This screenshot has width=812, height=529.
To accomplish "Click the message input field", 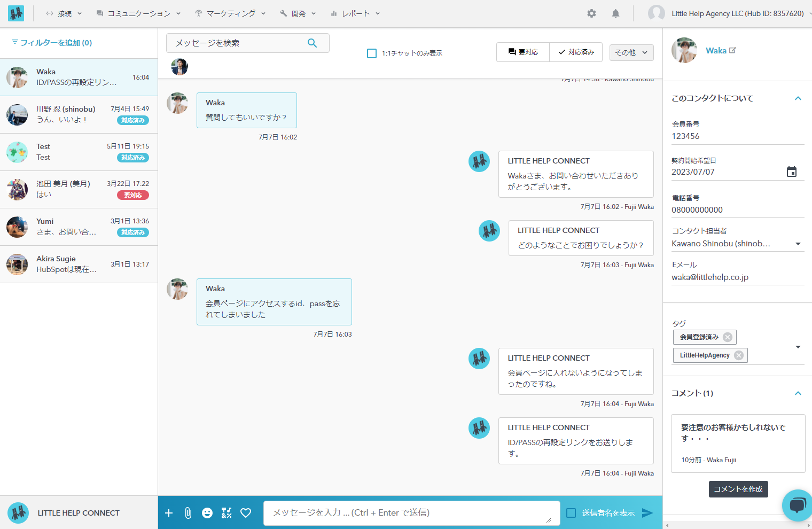I will [x=411, y=513].
